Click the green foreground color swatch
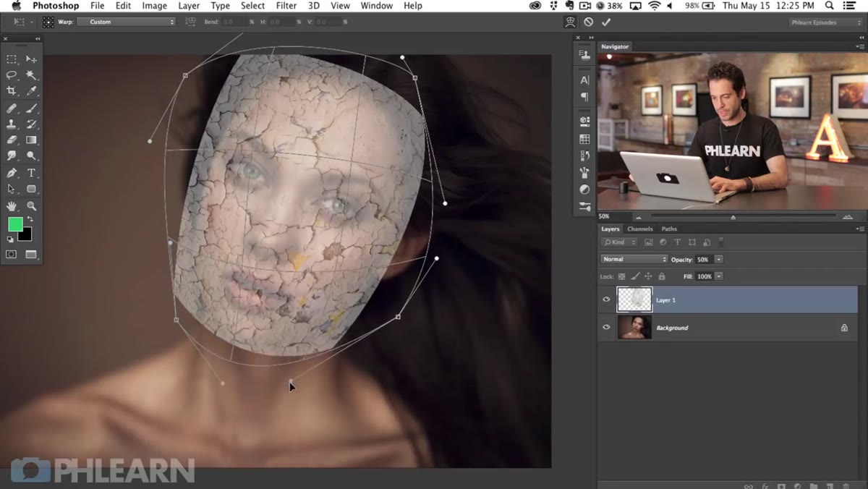The width and height of the screenshot is (868, 489). tap(14, 224)
